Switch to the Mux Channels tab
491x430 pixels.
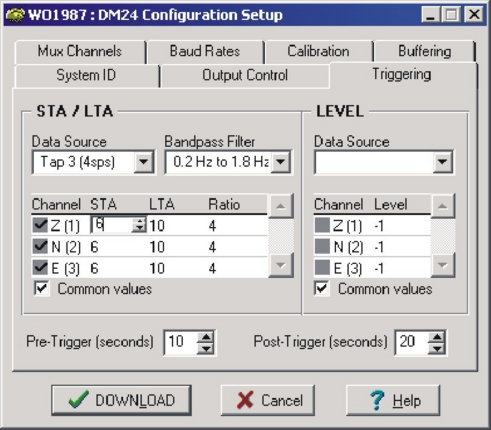pyautogui.click(x=80, y=52)
